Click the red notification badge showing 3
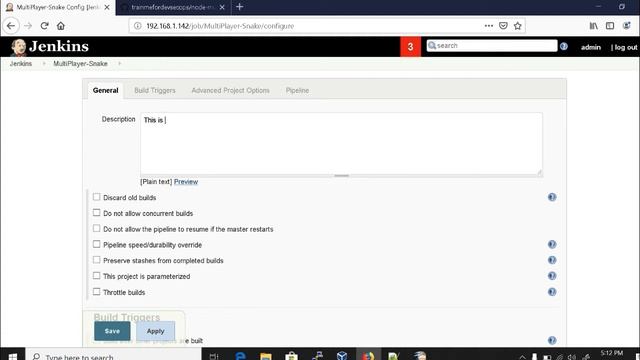The image size is (640, 360). (x=410, y=47)
